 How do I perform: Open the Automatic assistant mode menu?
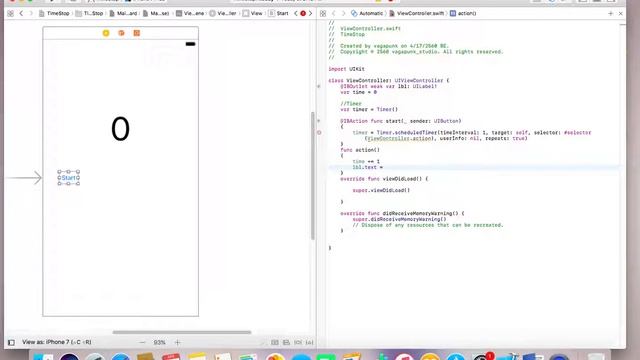367,13
